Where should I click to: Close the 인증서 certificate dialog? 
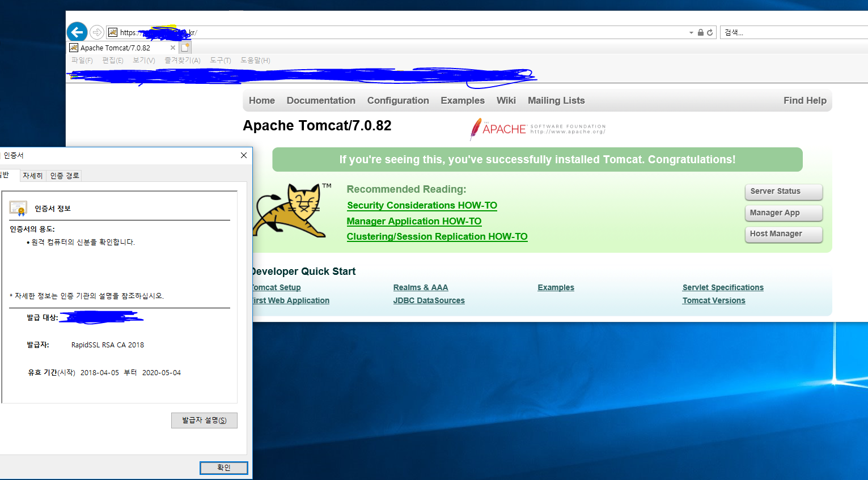click(244, 155)
